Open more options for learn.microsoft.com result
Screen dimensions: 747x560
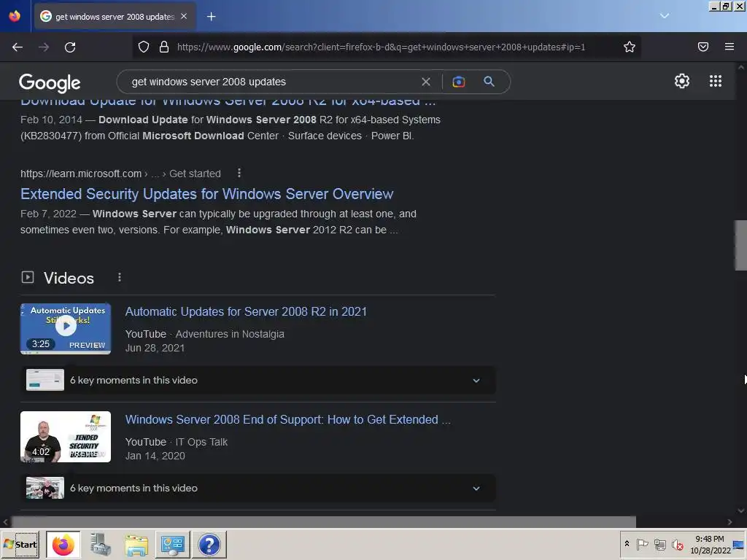(x=239, y=174)
